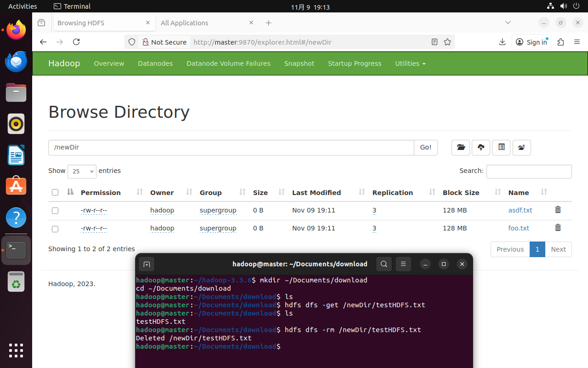The width and height of the screenshot is (588, 368).
Task: Delete asdf.txt using its trash icon
Action: pos(558,210)
